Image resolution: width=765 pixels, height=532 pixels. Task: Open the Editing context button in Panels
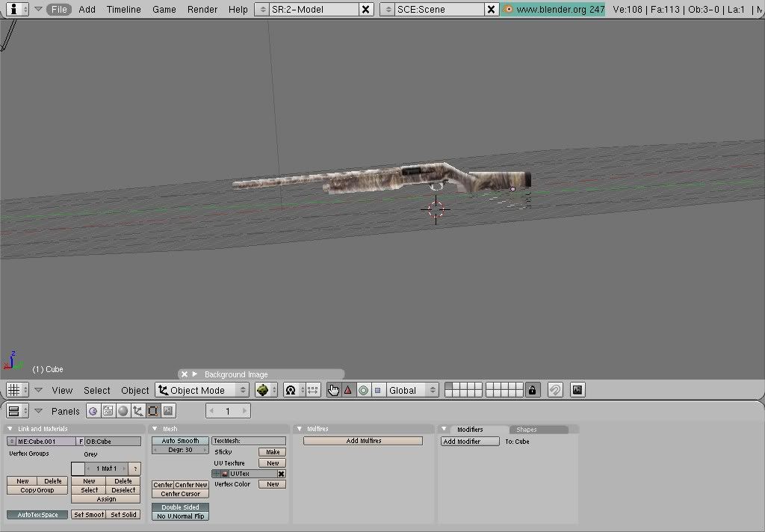(152, 411)
